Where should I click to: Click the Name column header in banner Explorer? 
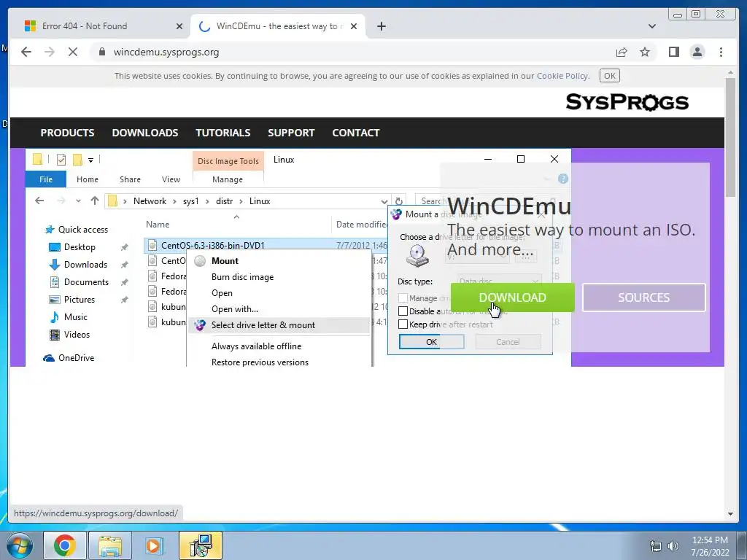click(x=158, y=225)
